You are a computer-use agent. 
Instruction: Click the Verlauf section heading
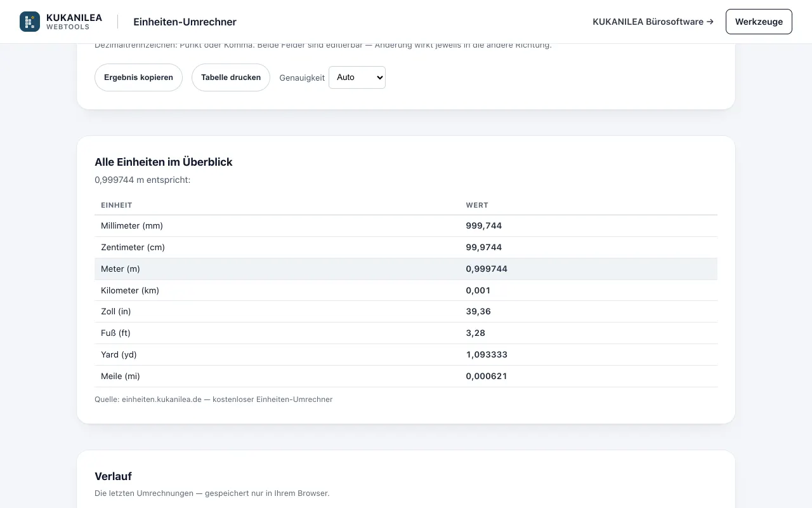(113, 476)
